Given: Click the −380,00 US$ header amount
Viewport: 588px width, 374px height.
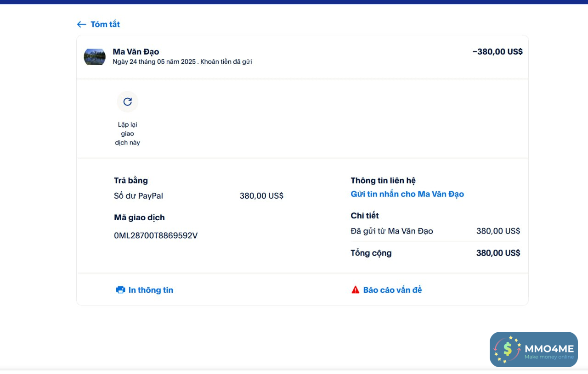Looking at the screenshot, I should click(x=498, y=52).
